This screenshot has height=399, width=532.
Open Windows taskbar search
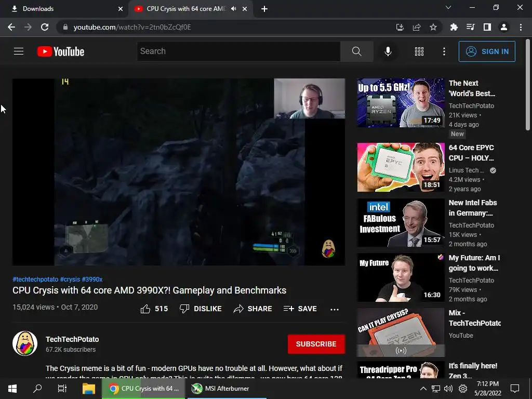coord(37,389)
